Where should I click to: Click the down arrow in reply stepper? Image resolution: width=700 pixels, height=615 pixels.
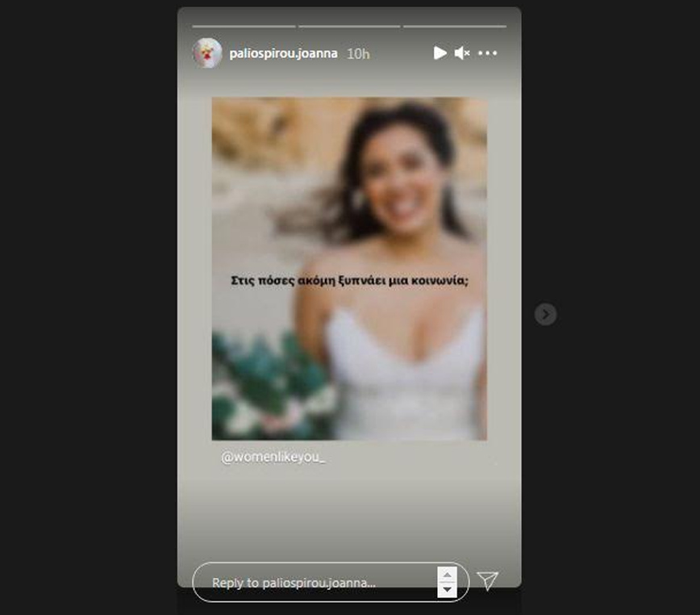pyautogui.click(x=447, y=590)
